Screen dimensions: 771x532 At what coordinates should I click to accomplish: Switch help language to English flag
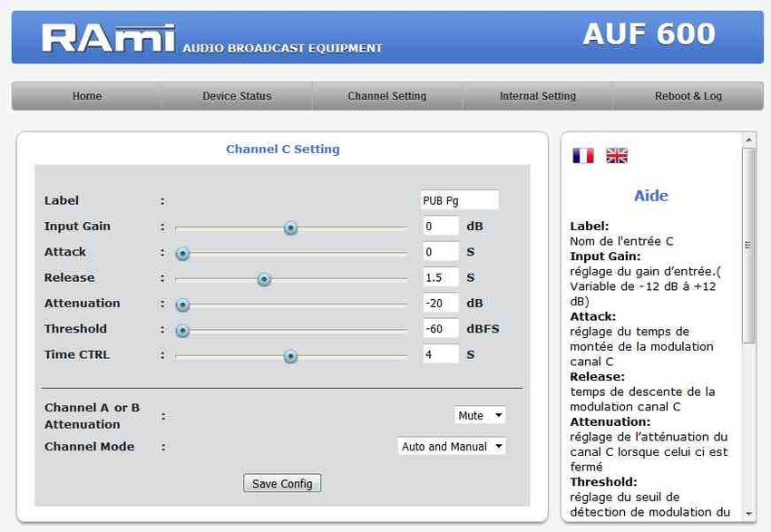click(x=617, y=156)
